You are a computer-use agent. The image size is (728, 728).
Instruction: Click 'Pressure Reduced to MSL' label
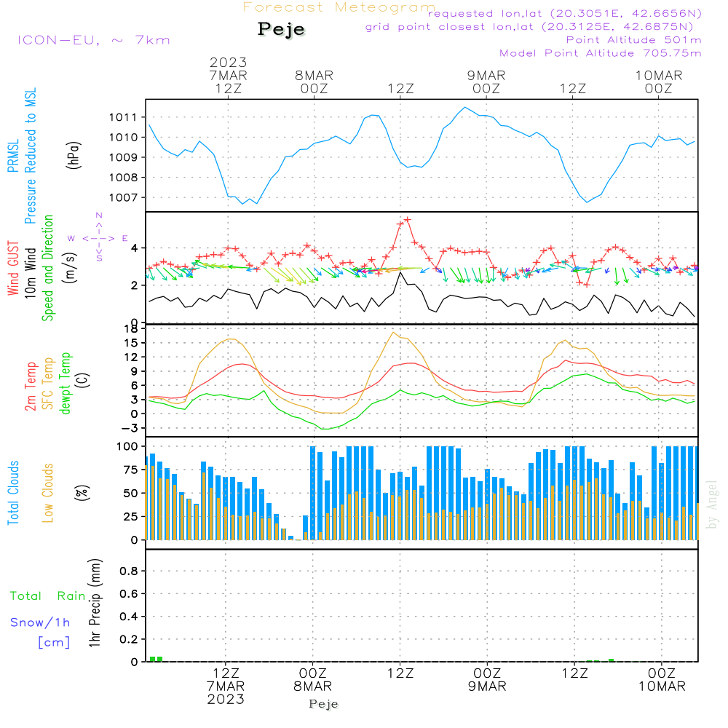[x=30, y=156]
